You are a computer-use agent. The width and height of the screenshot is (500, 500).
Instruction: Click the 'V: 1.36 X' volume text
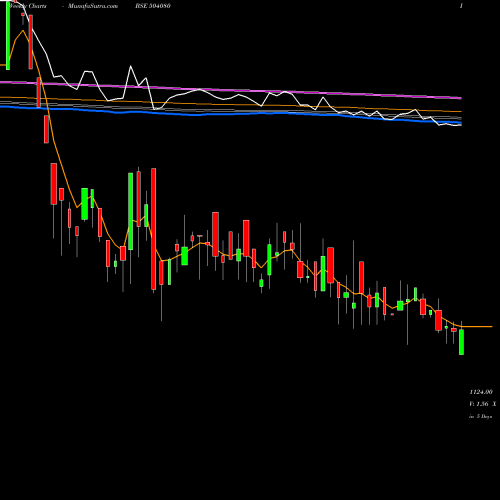point(483,404)
